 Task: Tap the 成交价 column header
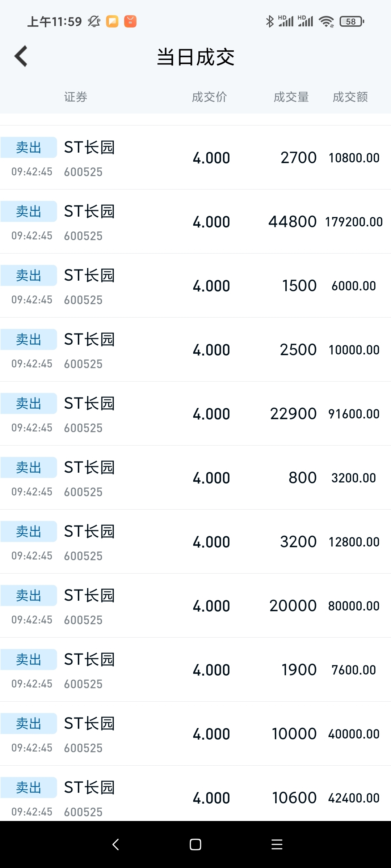point(209,97)
